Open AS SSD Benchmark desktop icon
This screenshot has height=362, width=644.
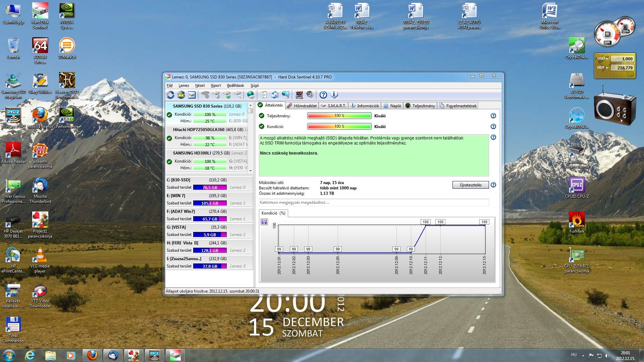577,86
